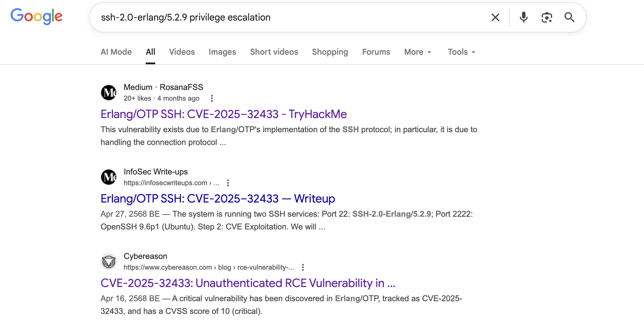This screenshot has height=331, width=644.
Task: Open three-dot menu for Medium RosanaFSS result
Action: [x=212, y=98]
